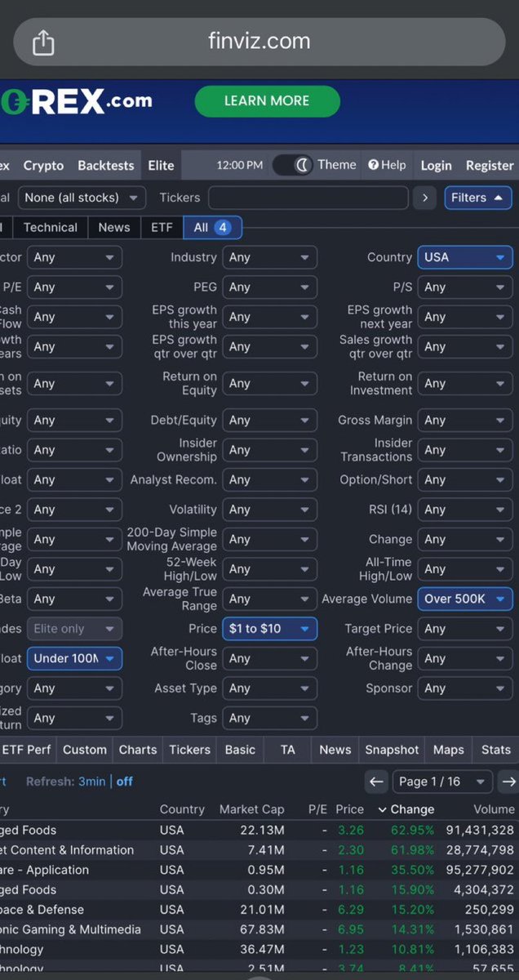Open the Asset Type dropdown
The image size is (519, 980).
coord(269,688)
